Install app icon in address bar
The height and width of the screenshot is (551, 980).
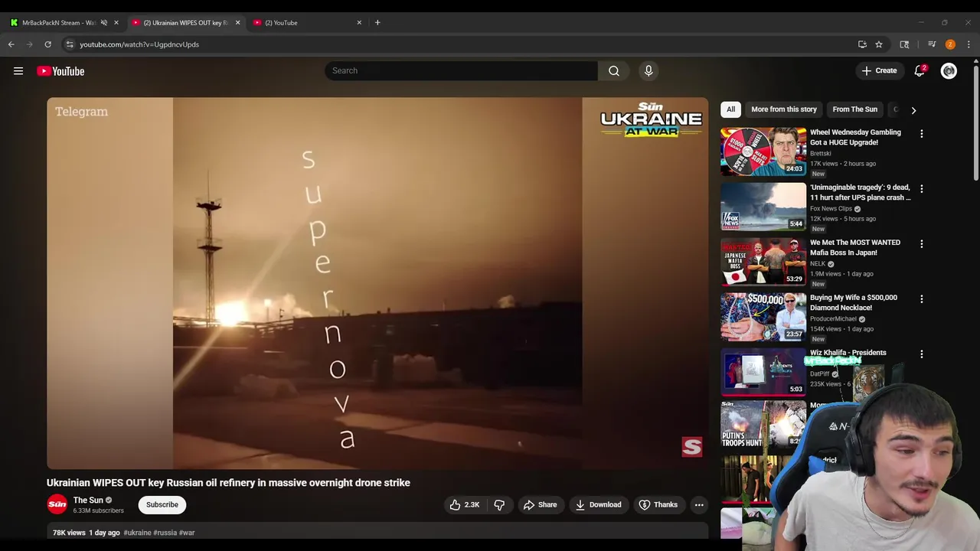(862, 44)
